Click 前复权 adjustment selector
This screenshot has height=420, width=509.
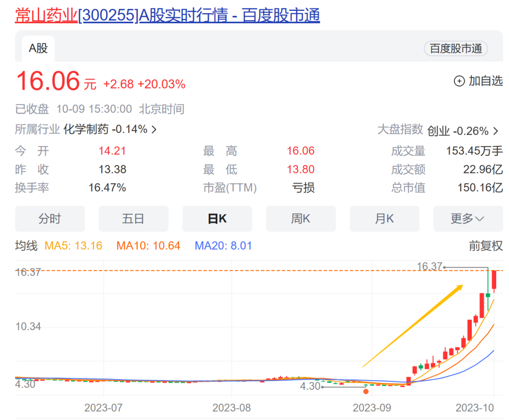coord(485,246)
